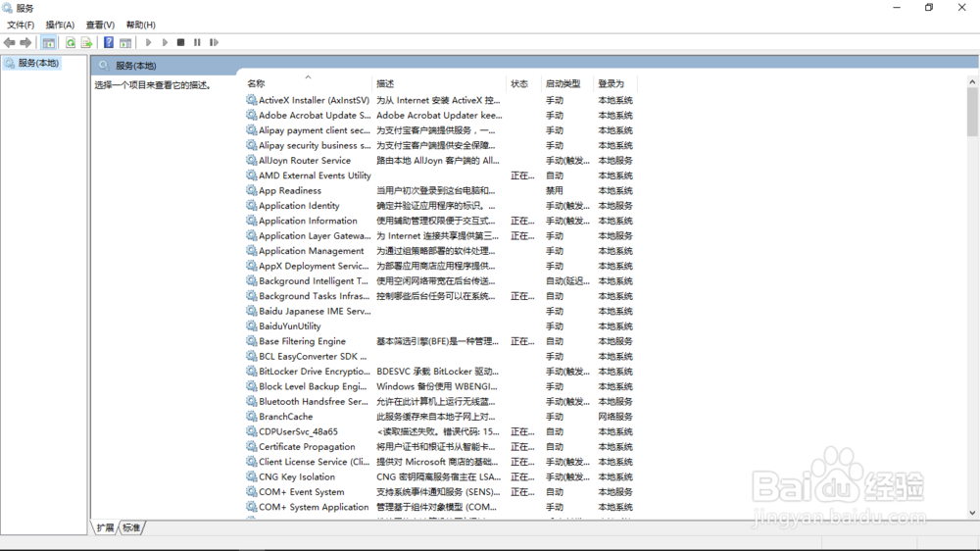This screenshot has width=980, height=551.
Task: Switch to the 扩展 tab
Action: pyautogui.click(x=105, y=527)
